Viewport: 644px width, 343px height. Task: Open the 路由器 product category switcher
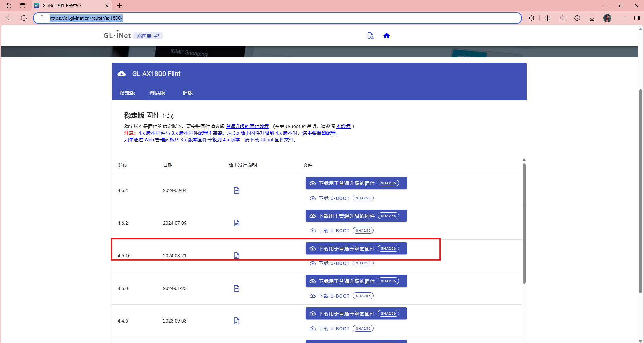[148, 36]
